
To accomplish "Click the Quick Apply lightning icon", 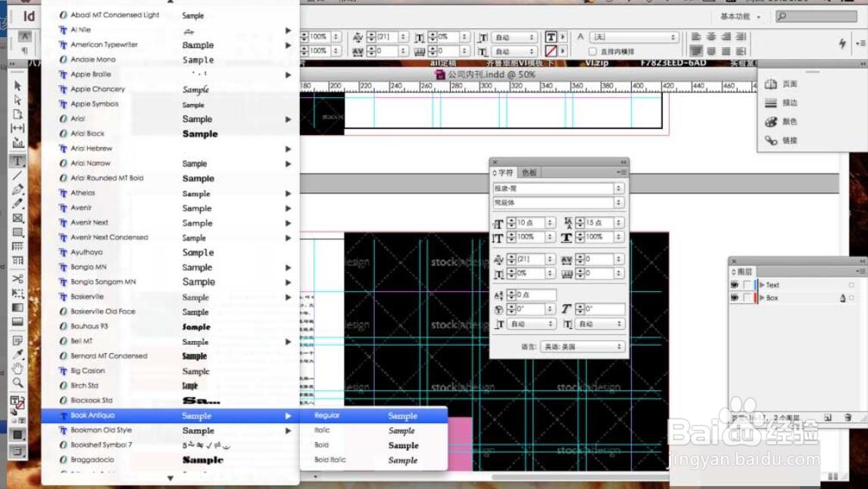I will (842, 43).
